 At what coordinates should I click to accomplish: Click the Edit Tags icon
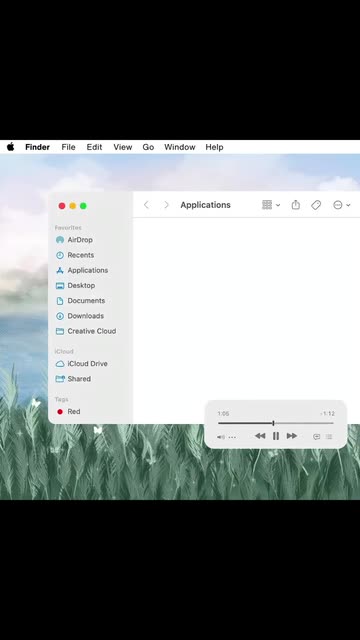pos(316,205)
